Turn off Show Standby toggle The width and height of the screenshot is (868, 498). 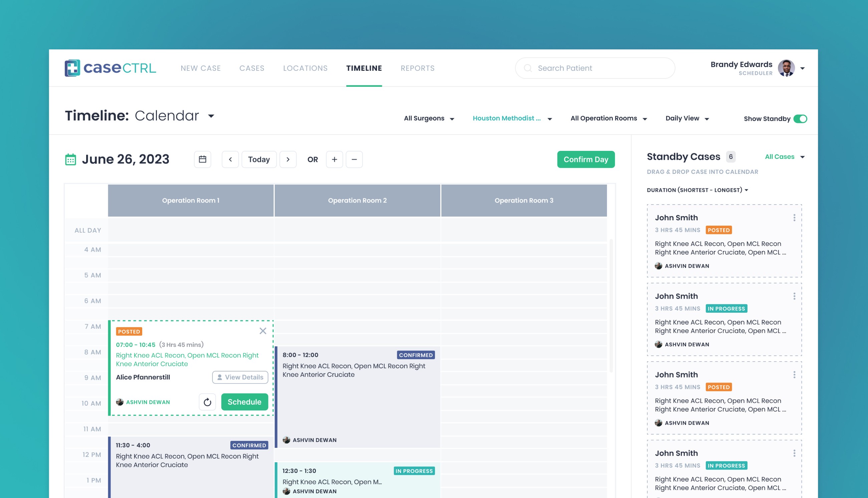click(x=800, y=119)
